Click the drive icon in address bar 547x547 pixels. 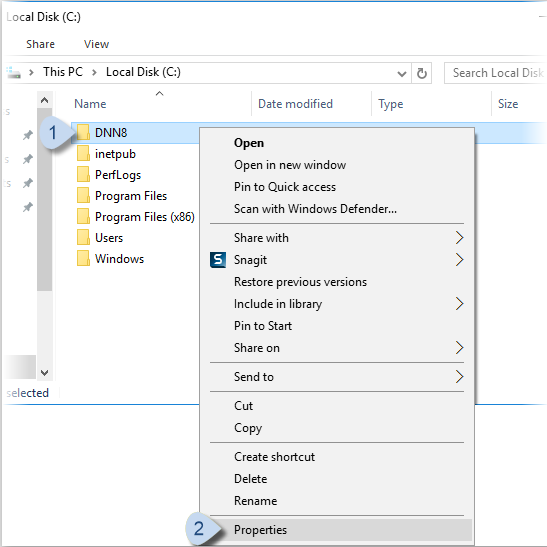13,73
